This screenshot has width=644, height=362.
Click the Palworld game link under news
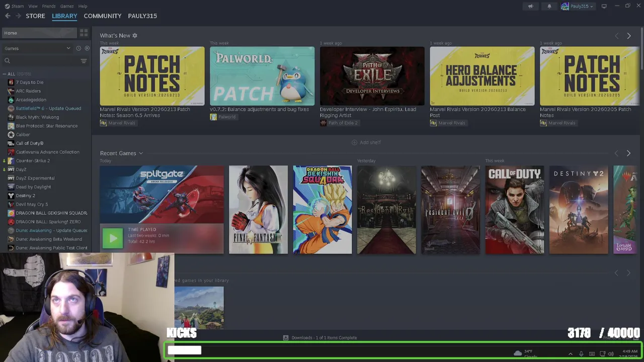click(x=223, y=117)
